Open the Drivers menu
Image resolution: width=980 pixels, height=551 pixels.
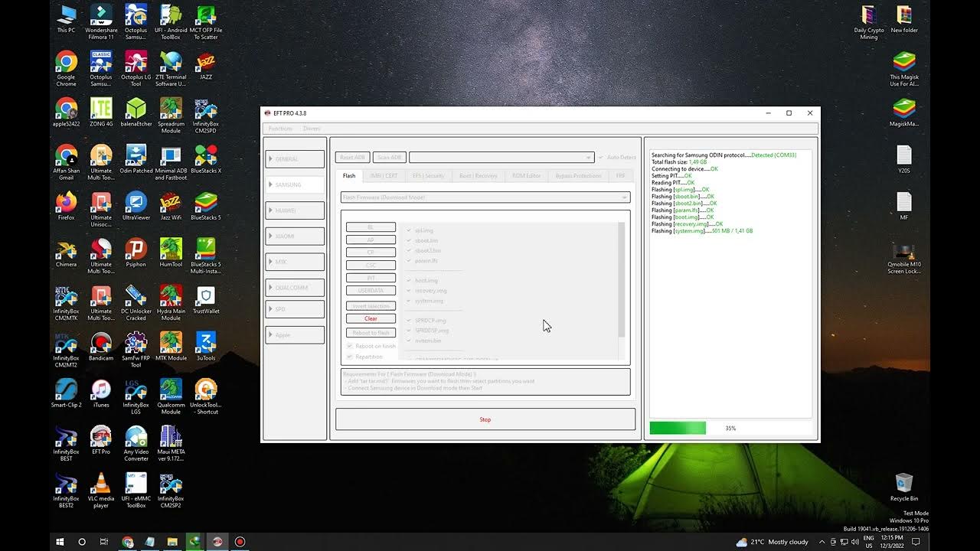(312, 129)
